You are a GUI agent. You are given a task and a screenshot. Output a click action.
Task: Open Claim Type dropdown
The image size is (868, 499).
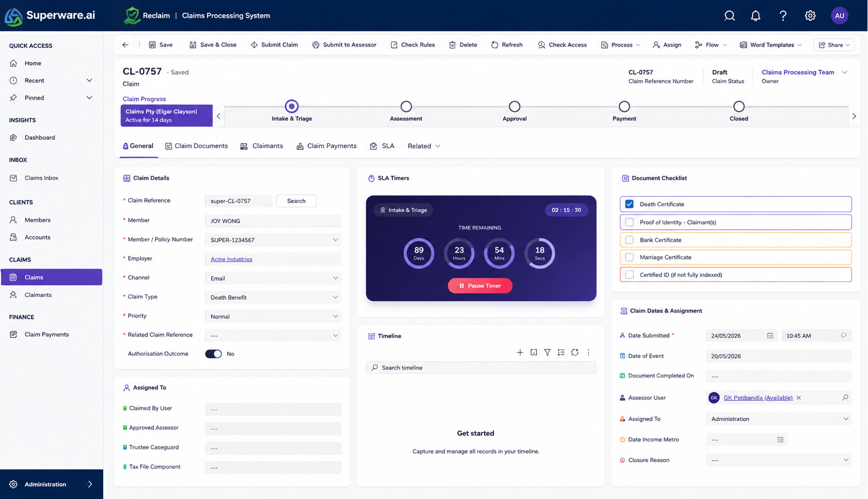click(x=273, y=297)
